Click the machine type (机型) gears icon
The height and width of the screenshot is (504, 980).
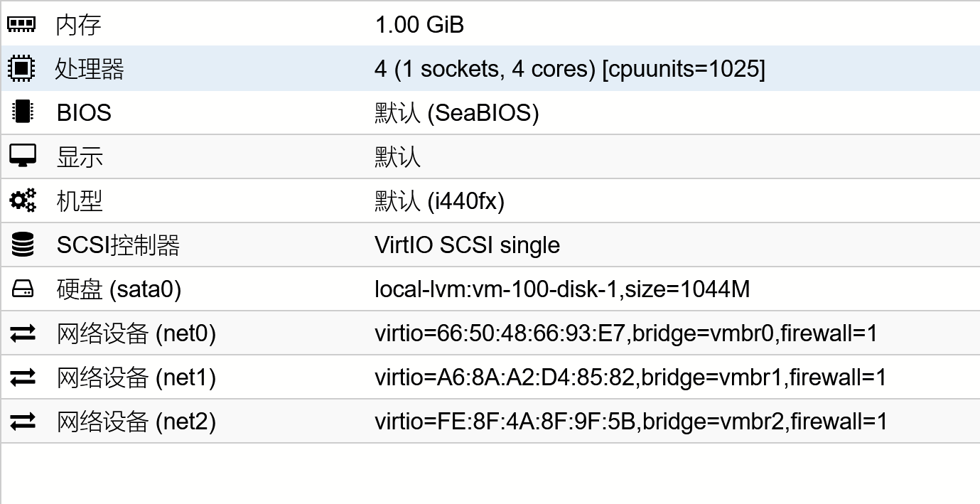coord(22,200)
